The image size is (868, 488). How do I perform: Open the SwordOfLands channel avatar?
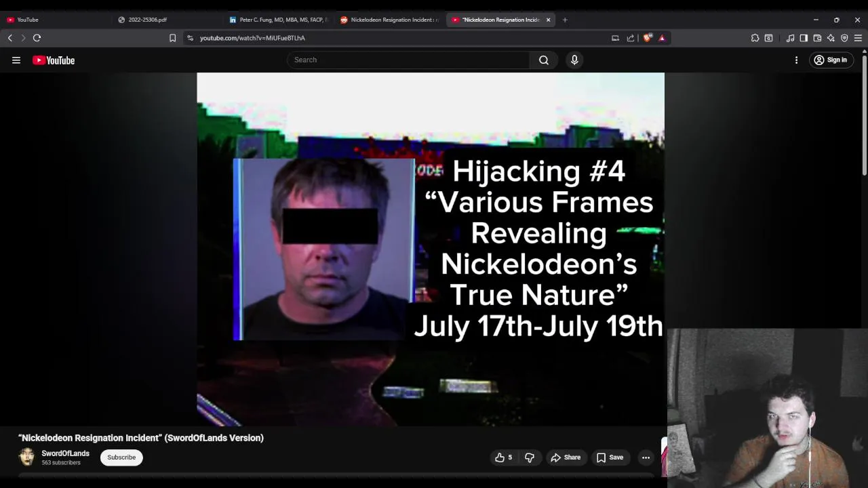coord(27,457)
